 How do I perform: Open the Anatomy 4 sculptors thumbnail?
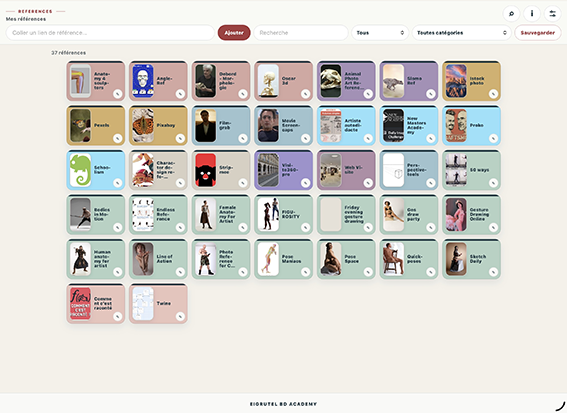click(x=80, y=81)
